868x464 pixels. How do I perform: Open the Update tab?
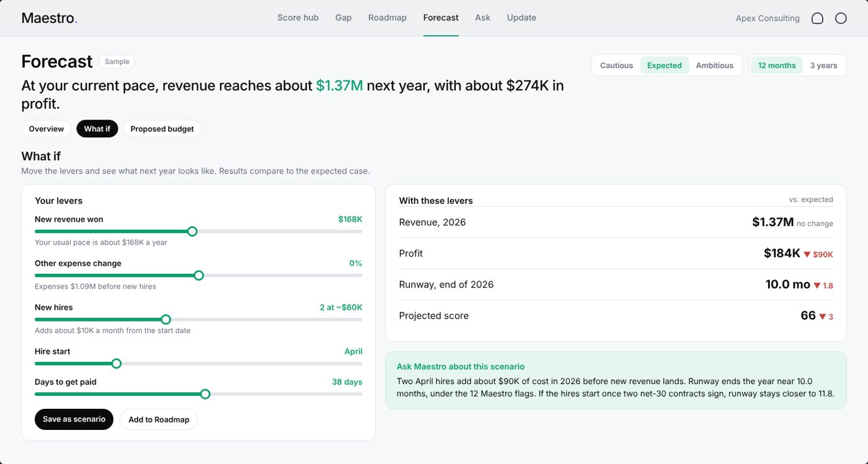(x=521, y=17)
